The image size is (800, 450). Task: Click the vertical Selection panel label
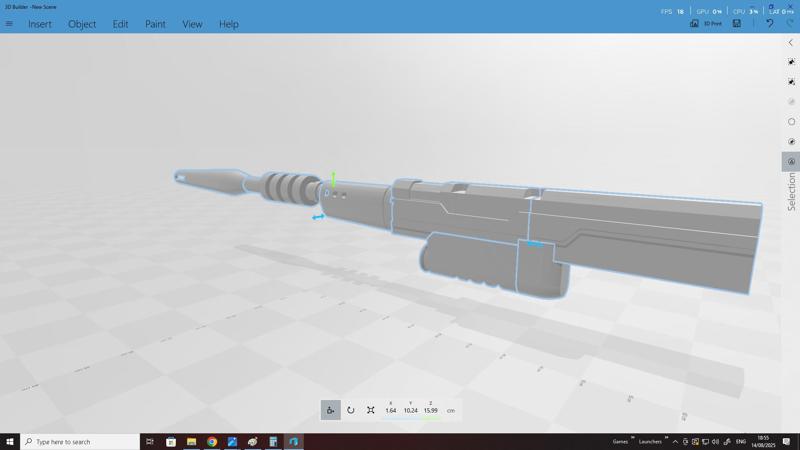click(791, 191)
